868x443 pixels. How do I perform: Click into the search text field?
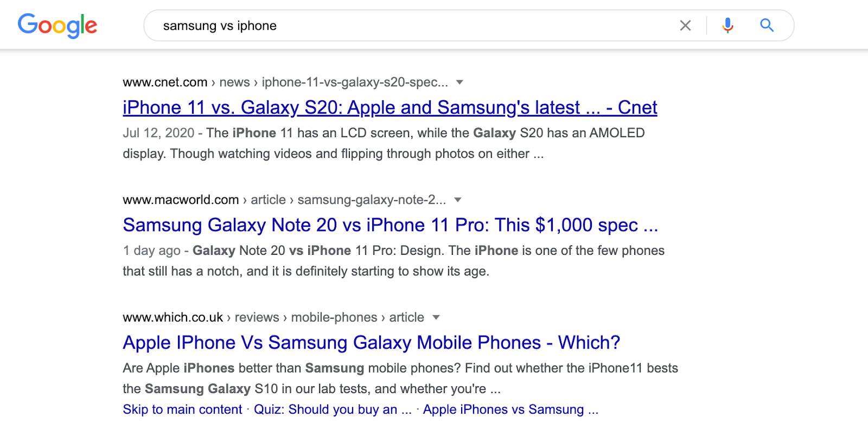pyautogui.click(x=412, y=25)
